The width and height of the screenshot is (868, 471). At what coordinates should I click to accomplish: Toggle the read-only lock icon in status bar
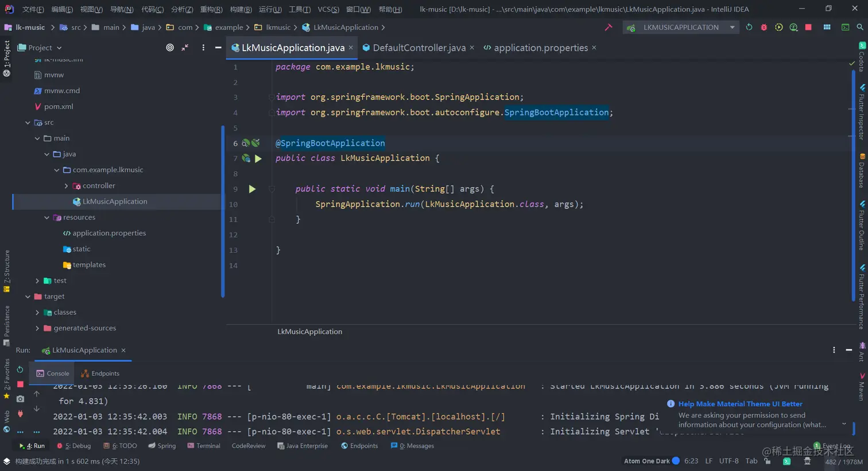pos(768,461)
